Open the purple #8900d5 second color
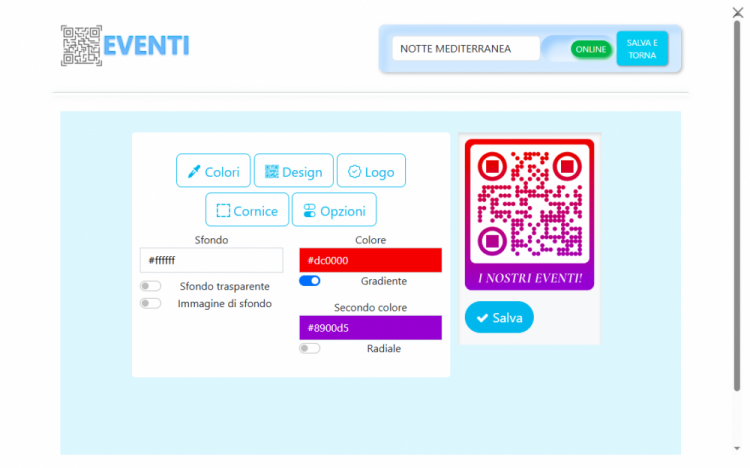The image size is (750, 468). [370, 327]
